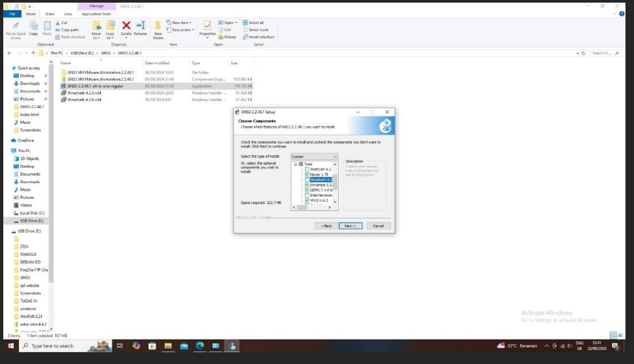Click the USB Drive (E:) breadcrumb

pyautogui.click(x=81, y=53)
